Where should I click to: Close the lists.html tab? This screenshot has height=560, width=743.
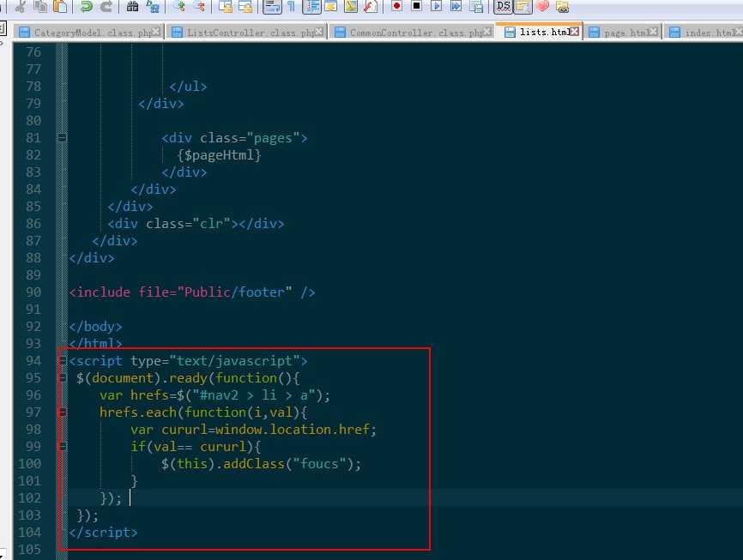coord(574,31)
